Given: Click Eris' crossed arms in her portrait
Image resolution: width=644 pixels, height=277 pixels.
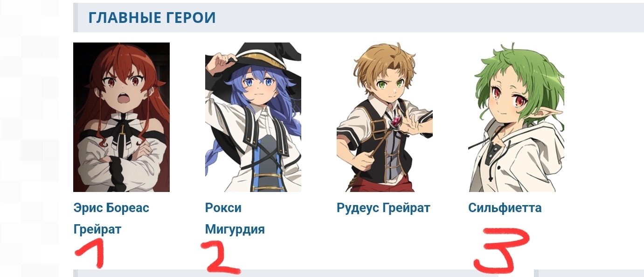Looking at the screenshot, I should pos(122,158).
